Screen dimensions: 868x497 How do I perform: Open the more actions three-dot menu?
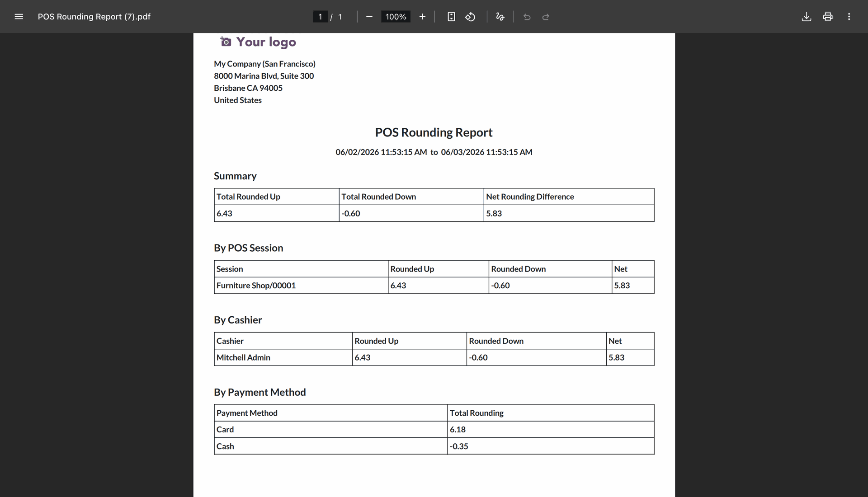pyautogui.click(x=849, y=17)
